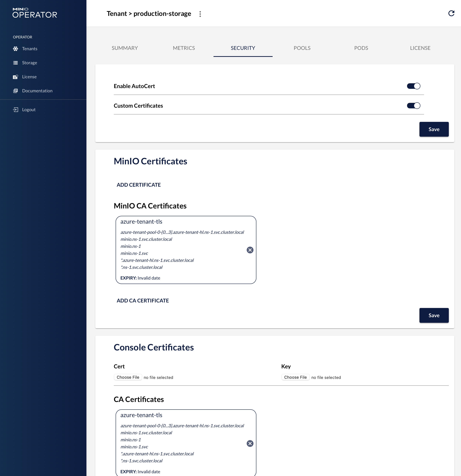Remove azure-tenant-tls from MinIO CA Certificates
Image resolution: width=461 pixels, height=476 pixels.
pos(250,250)
